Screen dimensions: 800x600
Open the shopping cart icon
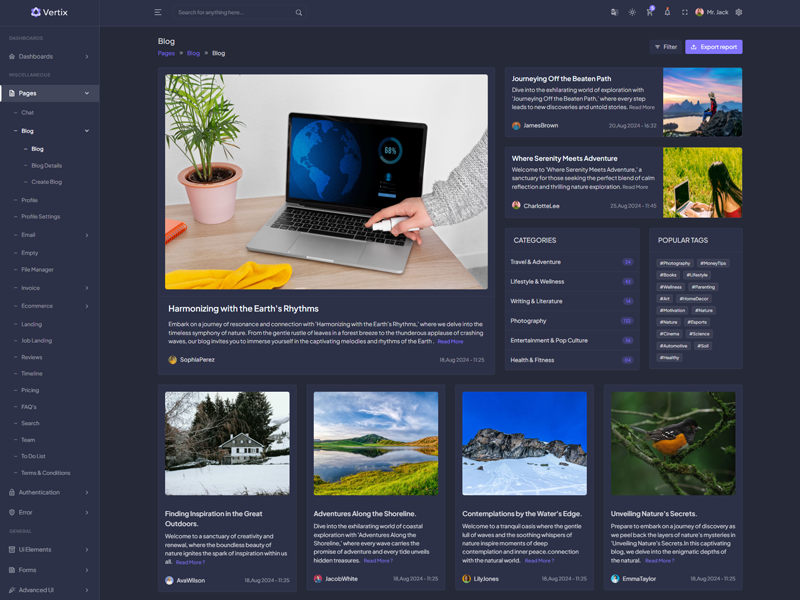pos(649,12)
